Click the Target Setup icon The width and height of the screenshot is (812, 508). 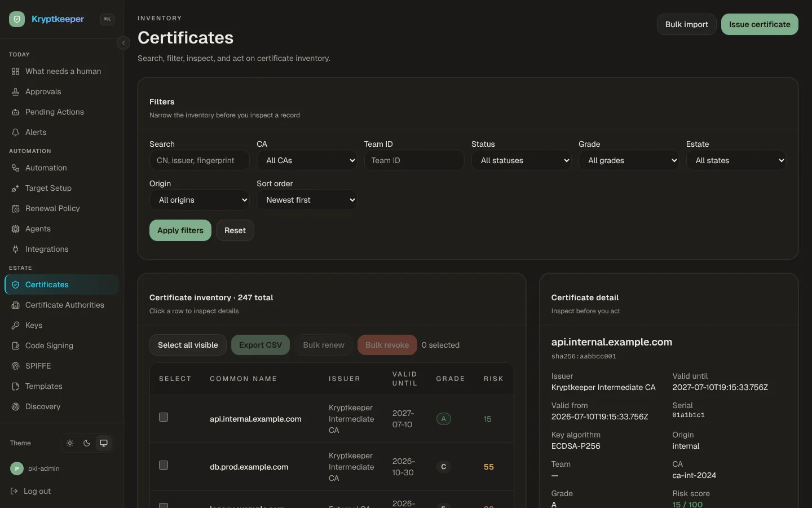(15, 189)
